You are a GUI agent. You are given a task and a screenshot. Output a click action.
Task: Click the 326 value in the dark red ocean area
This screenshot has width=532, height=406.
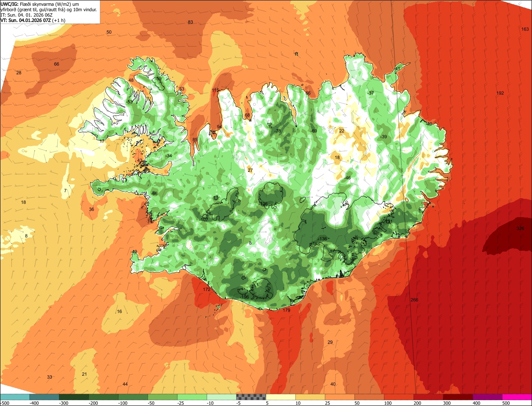coord(520,228)
